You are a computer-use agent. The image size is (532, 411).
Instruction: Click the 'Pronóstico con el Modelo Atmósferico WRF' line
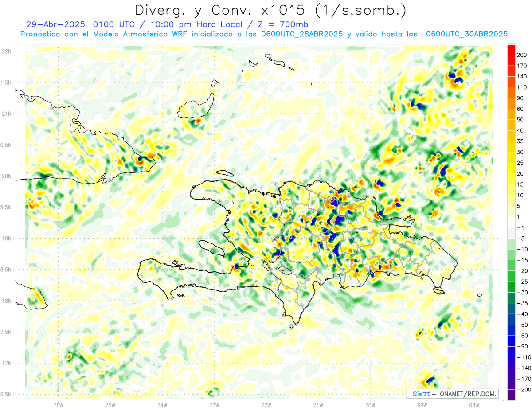pyautogui.click(x=104, y=34)
